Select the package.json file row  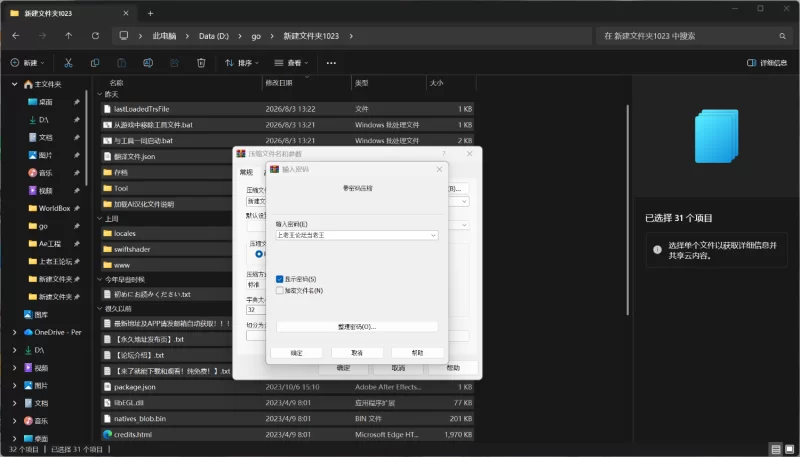pos(288,387)
